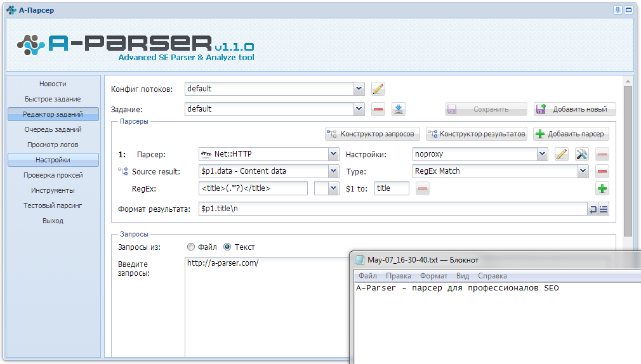The height and width of the screenshot is (364, 641).
Task: Open Просмотр логов in the sidebar
Action: pos(53,145)
